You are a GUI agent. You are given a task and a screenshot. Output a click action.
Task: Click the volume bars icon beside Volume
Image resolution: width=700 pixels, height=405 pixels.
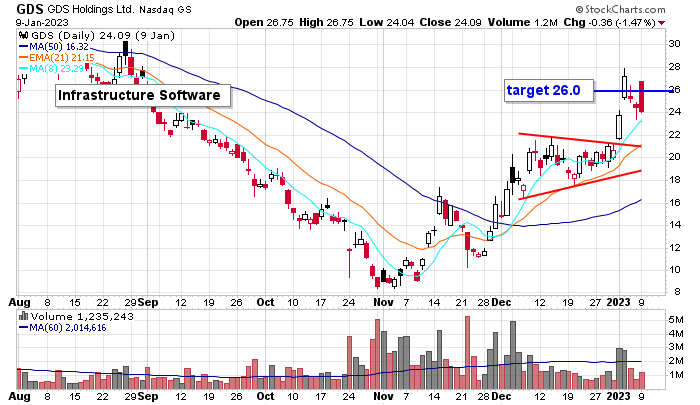click(x=24, y=316)
